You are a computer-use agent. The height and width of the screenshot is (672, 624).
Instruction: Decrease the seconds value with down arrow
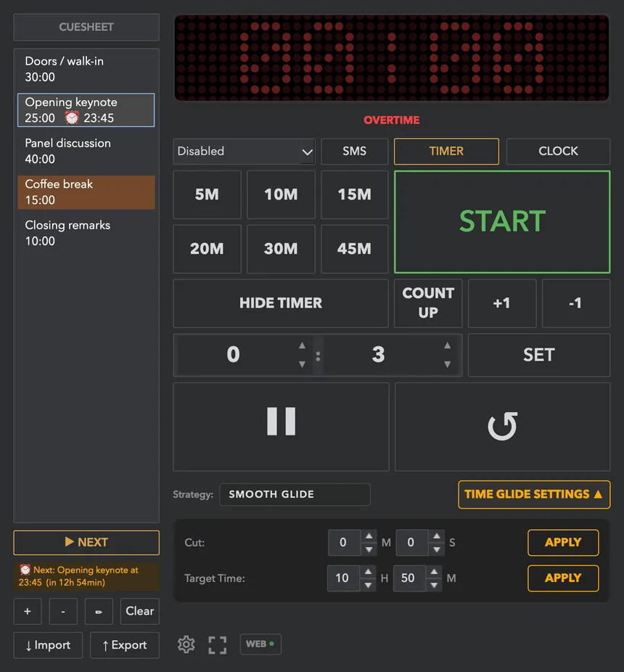(x=447, y=364)
